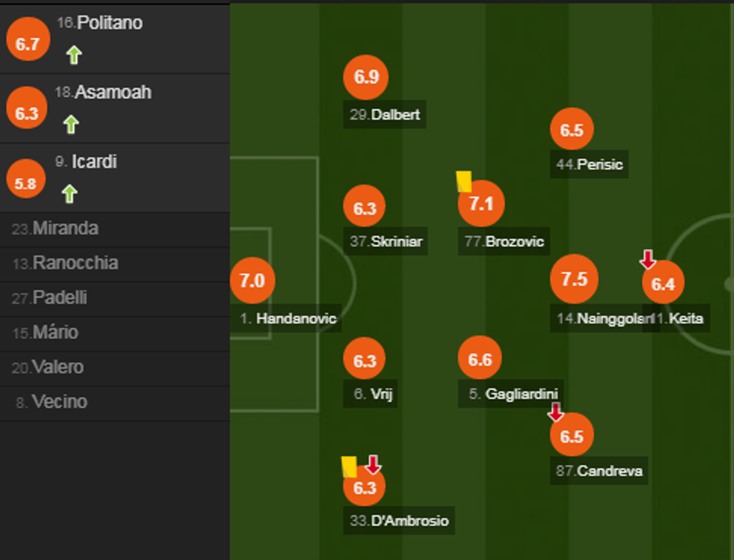Image resolution: width=734 pixels, height=560 pixels.
Task: Click green sub-on arrow under Icardi
Action: coord(70,194)
